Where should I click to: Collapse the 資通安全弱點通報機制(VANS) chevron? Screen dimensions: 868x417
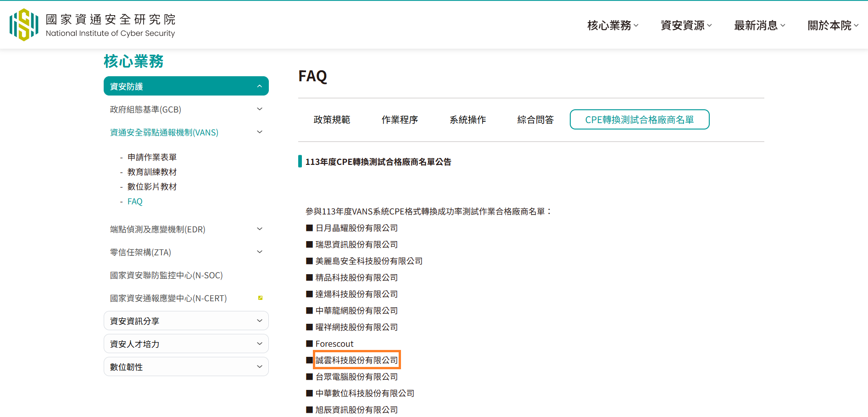[260, 132]
